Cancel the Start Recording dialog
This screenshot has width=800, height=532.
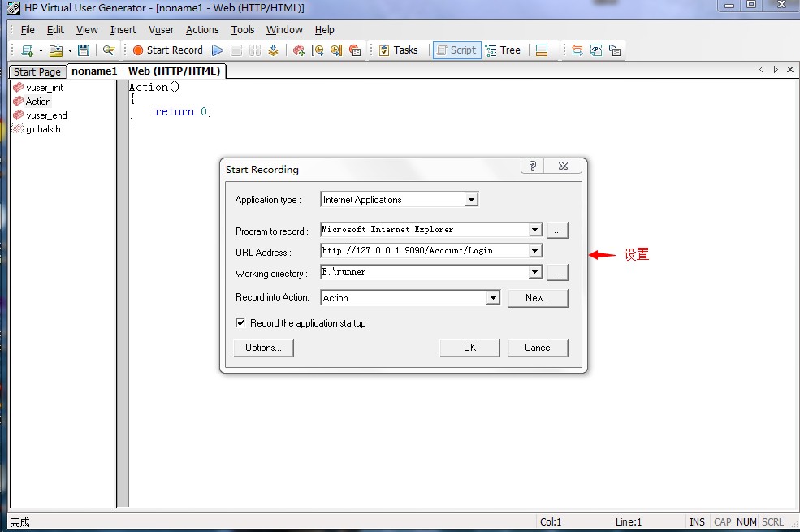point(538,348)
